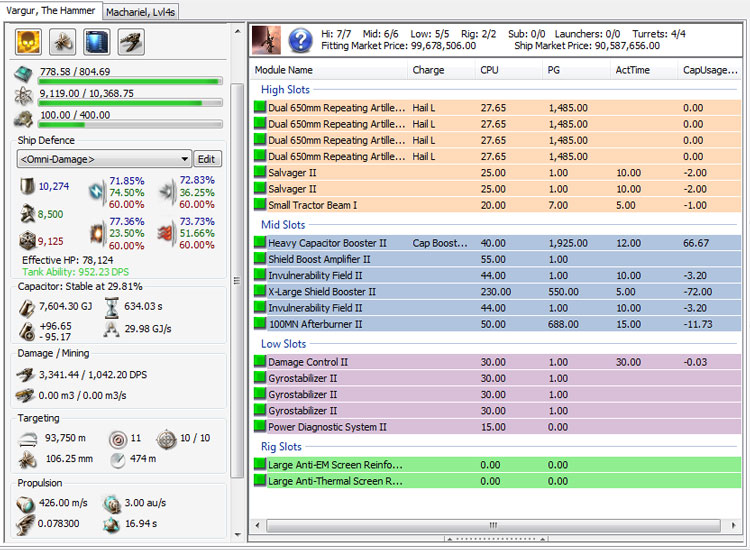750x550 pixels.
Task: Click the stats pane scroll up arrow
Action: [x=237, y=31]
